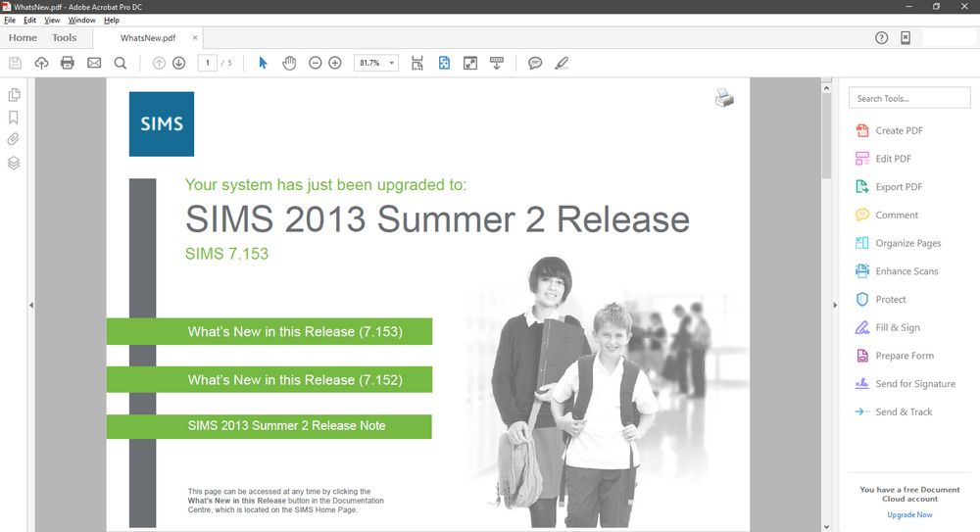Click the vertical scrollbar thumb
980x532 pixels.
coord(826,135)
